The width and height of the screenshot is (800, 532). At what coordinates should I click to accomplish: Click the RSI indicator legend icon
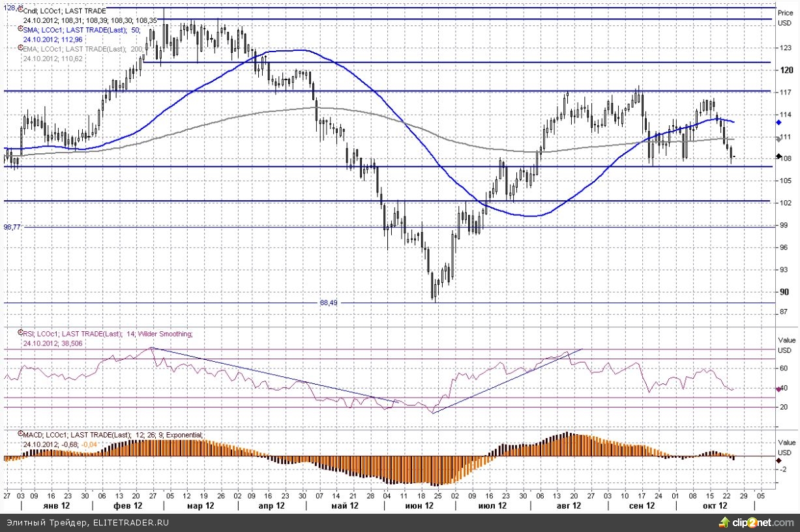point(20,333)
